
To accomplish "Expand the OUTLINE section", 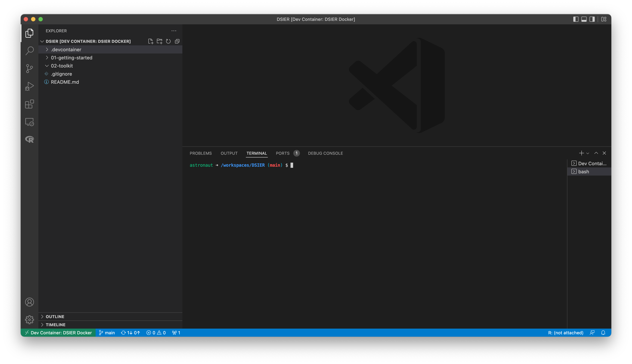I will [x=55, y=316].
